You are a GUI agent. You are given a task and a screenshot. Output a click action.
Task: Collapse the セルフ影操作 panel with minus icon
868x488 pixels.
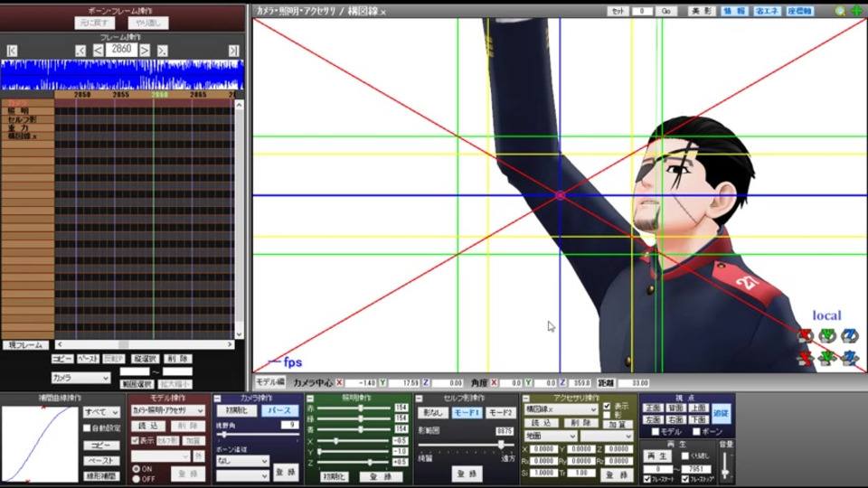coord(419,399)
